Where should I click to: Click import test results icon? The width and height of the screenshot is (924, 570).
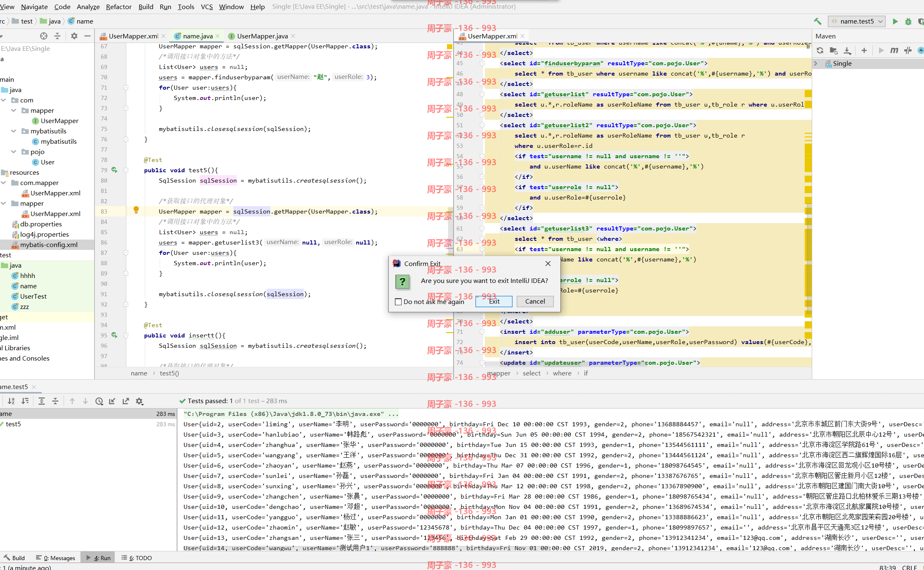112,401
